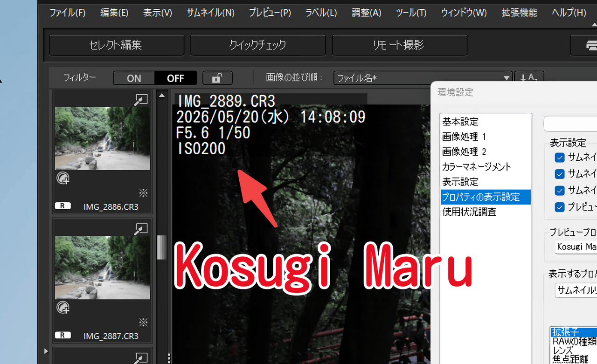This screenshot has width=597, height=364.
Task: Select 焦点距離 in property list
Action: point(574,359)
